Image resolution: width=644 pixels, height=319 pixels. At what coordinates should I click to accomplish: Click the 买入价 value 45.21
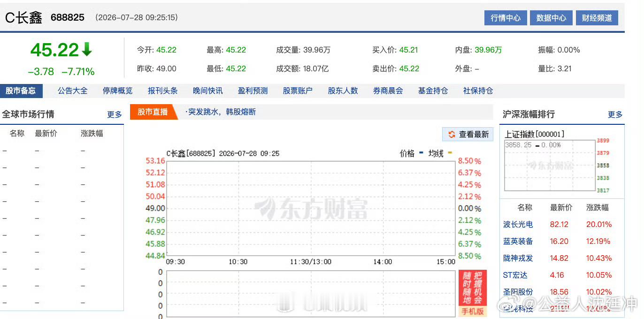409,50
